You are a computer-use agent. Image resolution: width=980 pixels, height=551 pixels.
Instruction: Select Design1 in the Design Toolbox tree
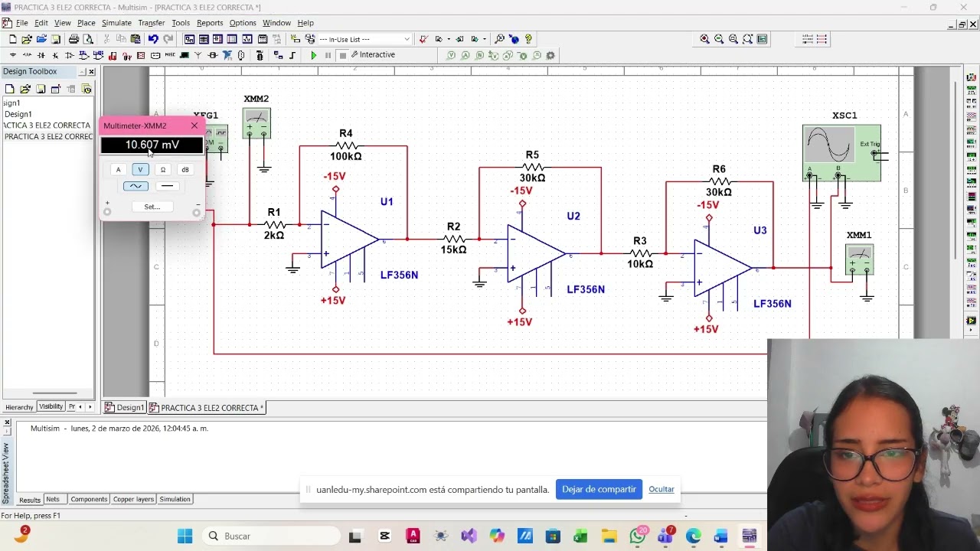click(18, 115)
